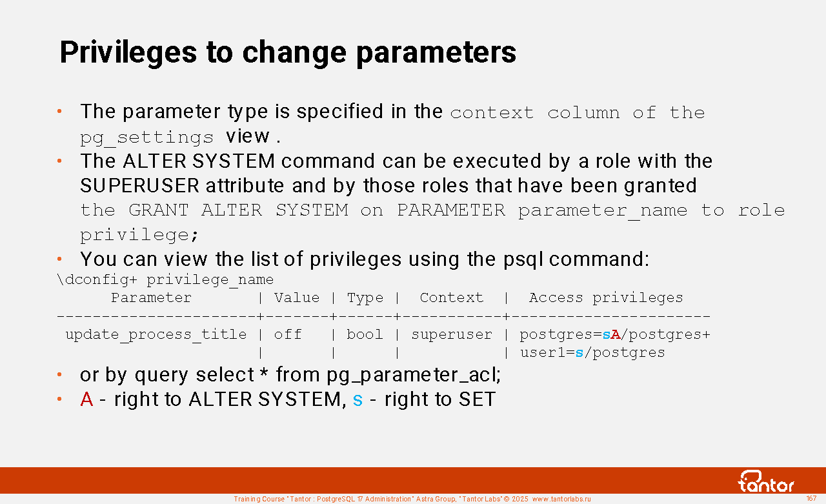Click the orange bullet before 'or by query'
Viewport: 826px width, 504px height.
[x=59, y=375]
